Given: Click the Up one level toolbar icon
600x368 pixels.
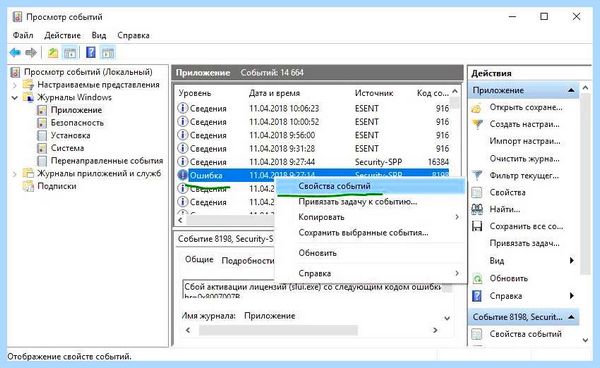Looking at the screenshot, I should pyautogui.click(x=53, y=52).
